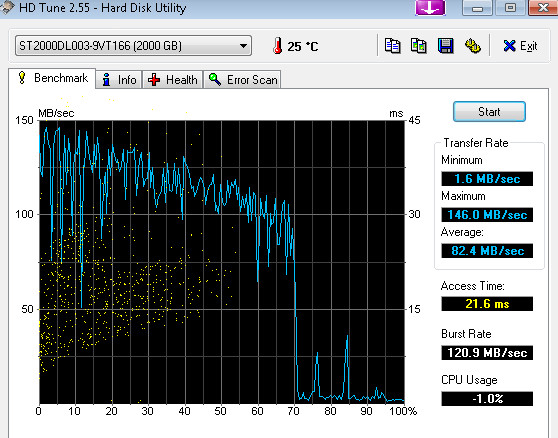Click the Access Time 21.6 ms readout
This screenshot has height=438, width=558.
click(x=487, y=304)
